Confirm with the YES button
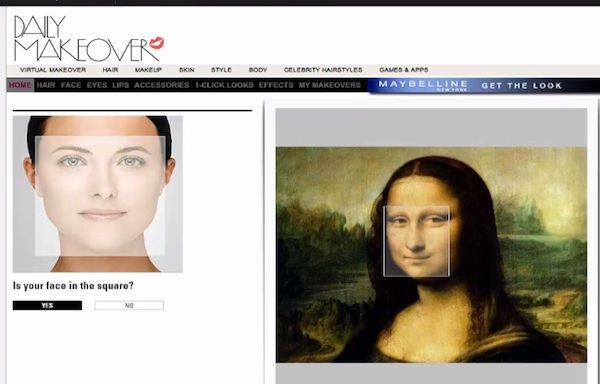 47,305
